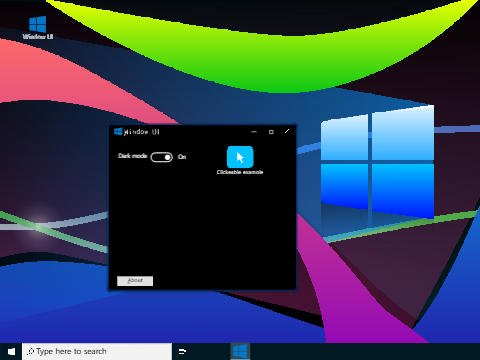Open Task View on the taskbar

182,351
